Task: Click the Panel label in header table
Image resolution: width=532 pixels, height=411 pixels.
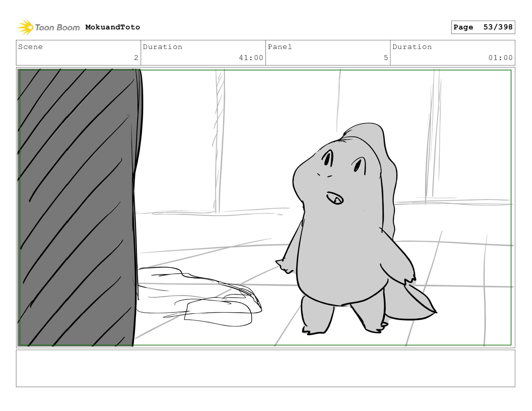Action: [x=280, y=47]
